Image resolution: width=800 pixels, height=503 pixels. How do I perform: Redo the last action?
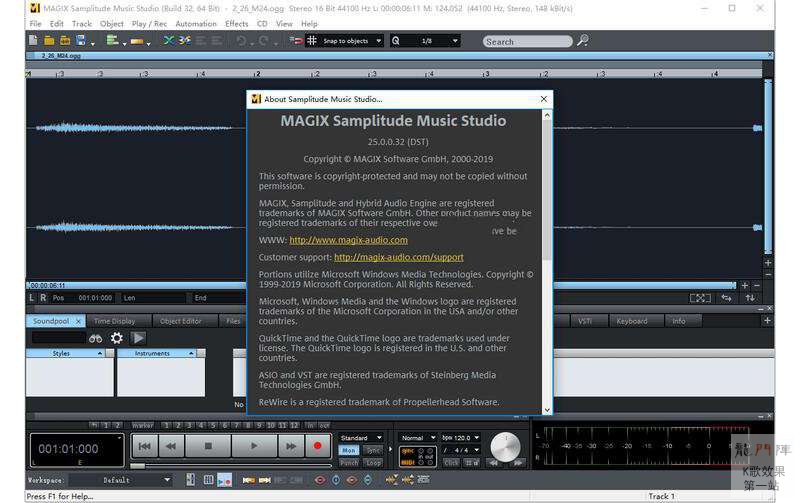point(264,41)
